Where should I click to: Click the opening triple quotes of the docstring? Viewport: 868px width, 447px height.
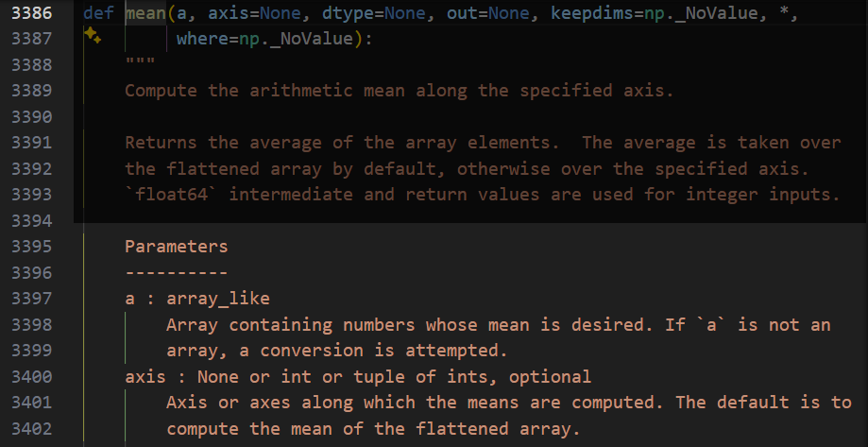click(140, 66)
